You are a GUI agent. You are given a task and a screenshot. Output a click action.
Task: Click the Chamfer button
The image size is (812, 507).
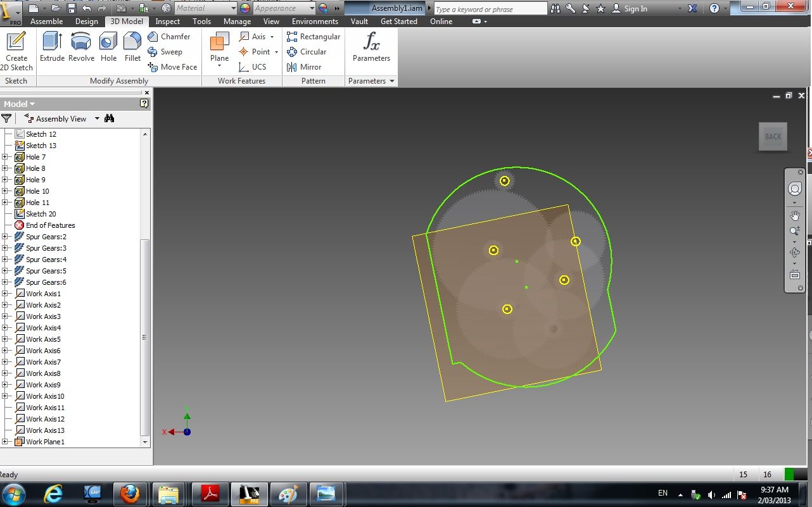169,37
